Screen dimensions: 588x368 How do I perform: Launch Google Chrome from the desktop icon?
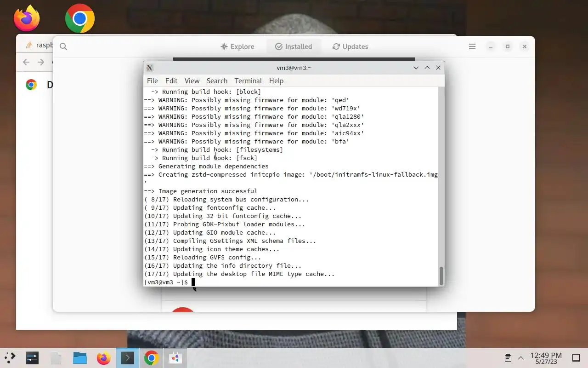tap(80, 18)
